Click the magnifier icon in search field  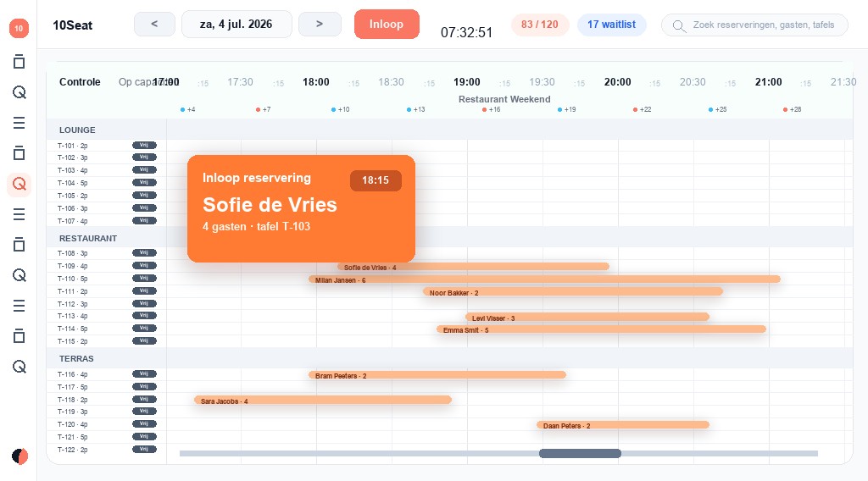[x=679, y=25]
